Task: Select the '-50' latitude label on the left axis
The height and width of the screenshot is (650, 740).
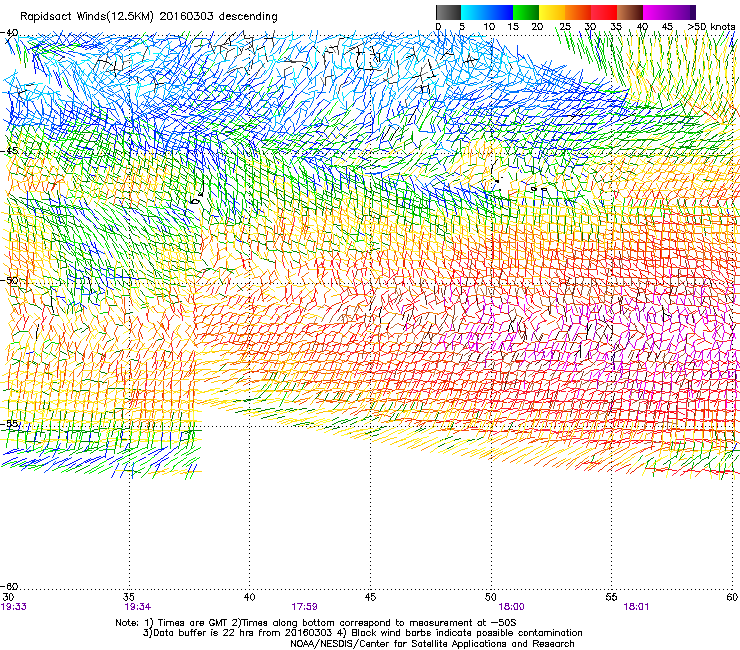Action: 9,280
